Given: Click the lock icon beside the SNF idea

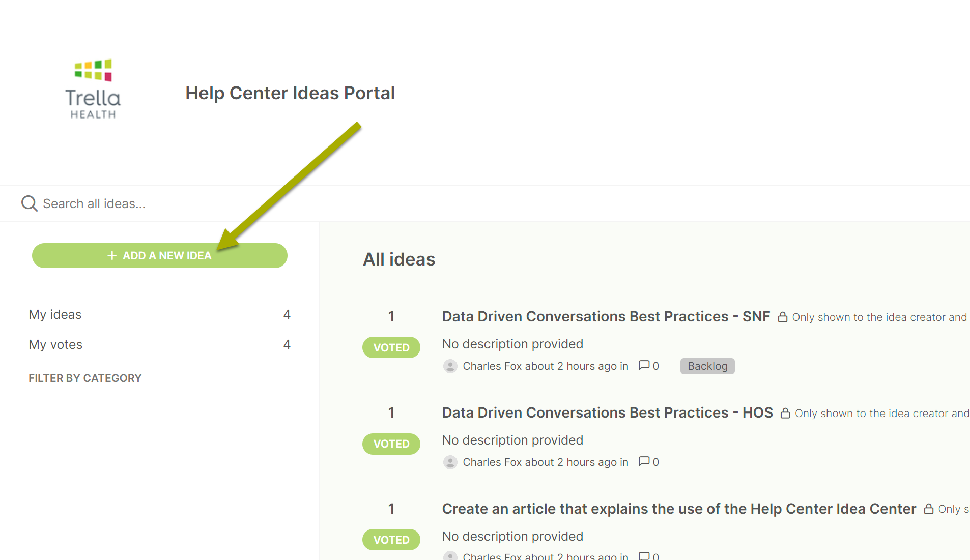Looking at the screenshot, I should click(783, 317).
